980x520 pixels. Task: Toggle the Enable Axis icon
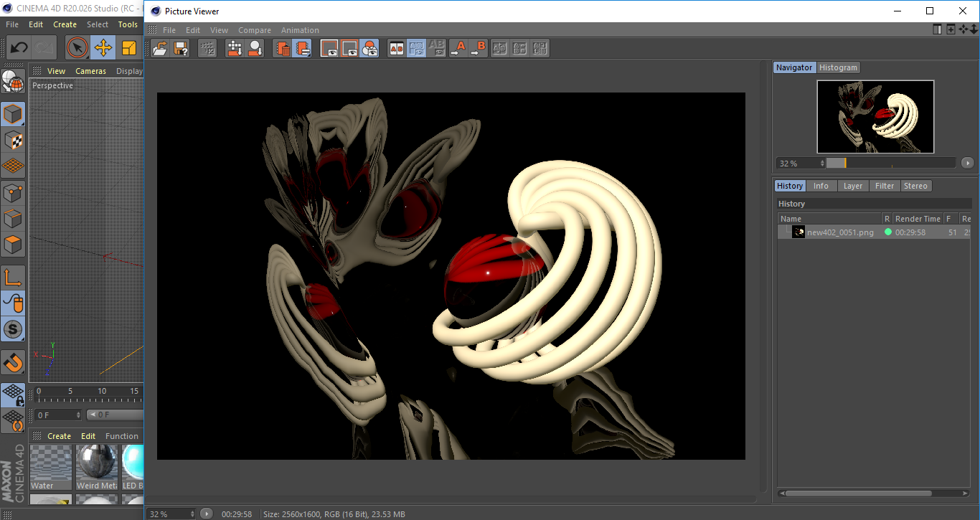(13, 278)
